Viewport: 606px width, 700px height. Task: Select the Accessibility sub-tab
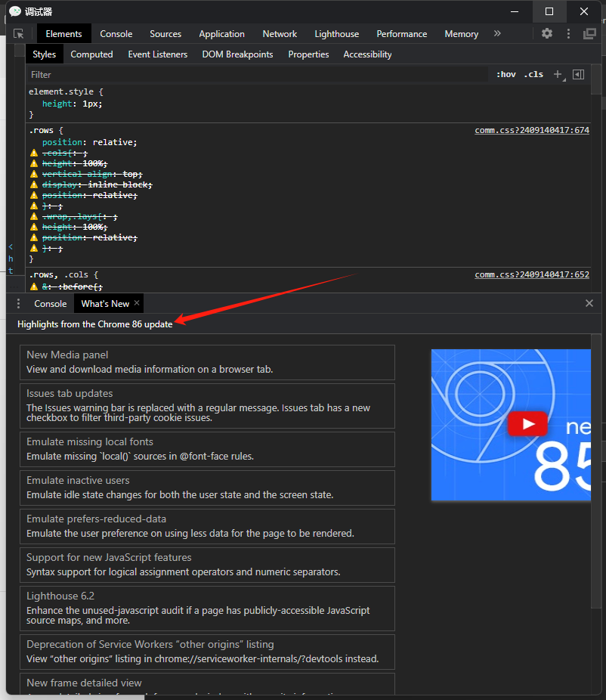point(367,54)
